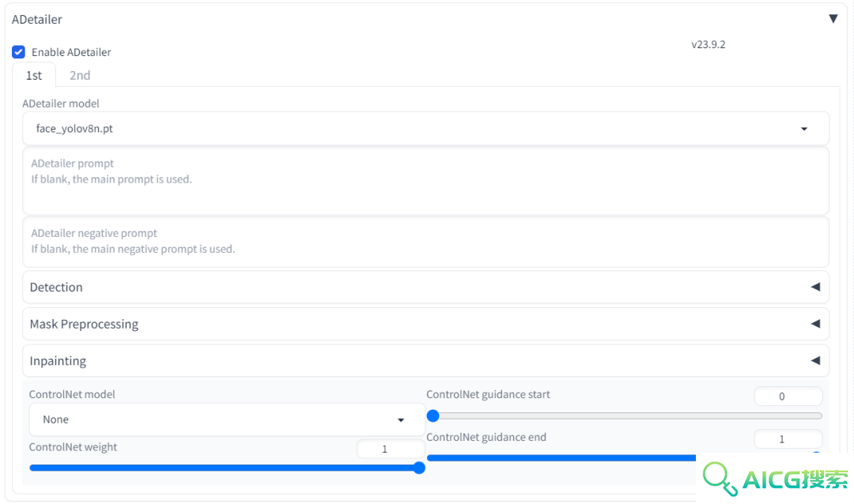Expand the Mask Preprocessing section arrow
The image size is (854, 504).
(815, 324)
